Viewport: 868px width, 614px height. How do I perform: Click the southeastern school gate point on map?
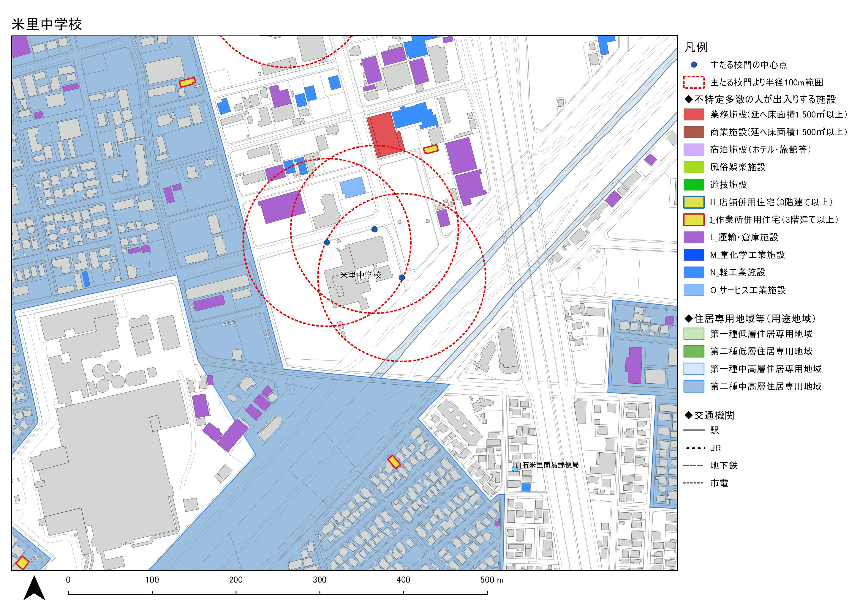point(402,278)
